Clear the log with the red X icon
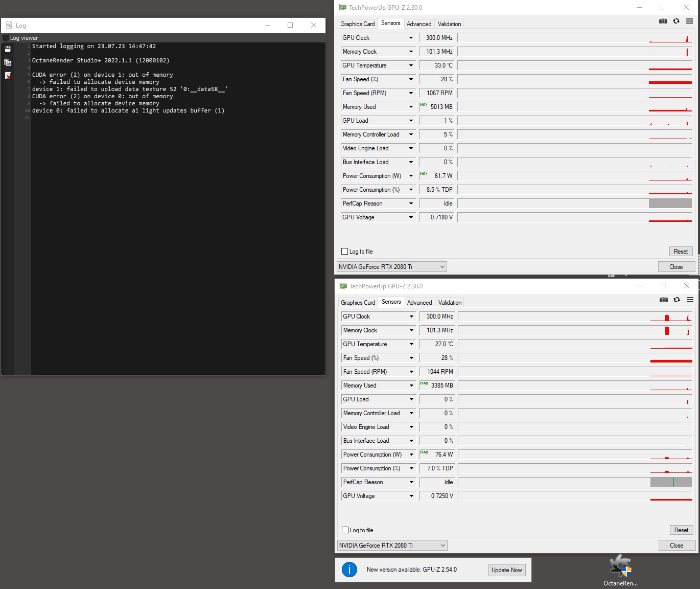Image resolution: width=700 pixels, height=589 pixels. 8,76
